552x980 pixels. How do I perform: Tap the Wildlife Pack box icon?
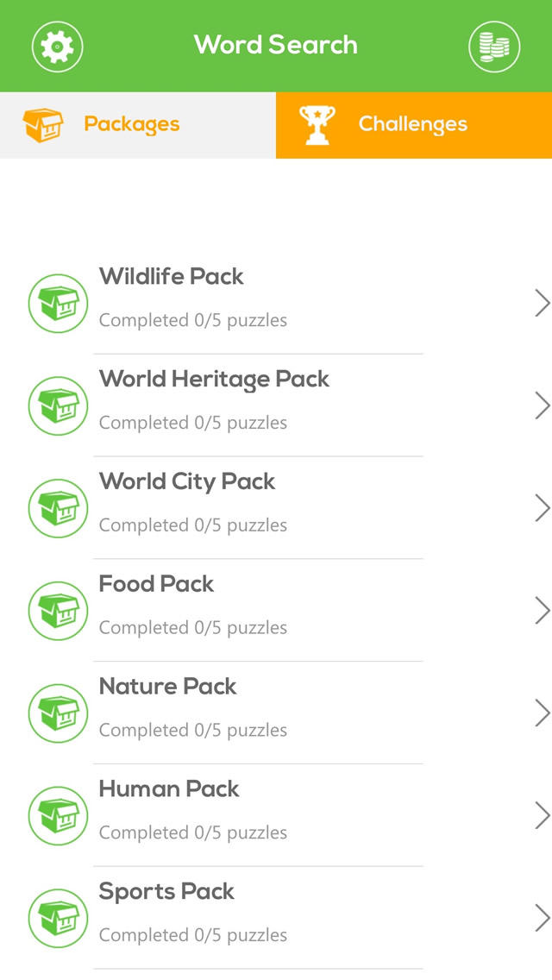pos(58,304)
